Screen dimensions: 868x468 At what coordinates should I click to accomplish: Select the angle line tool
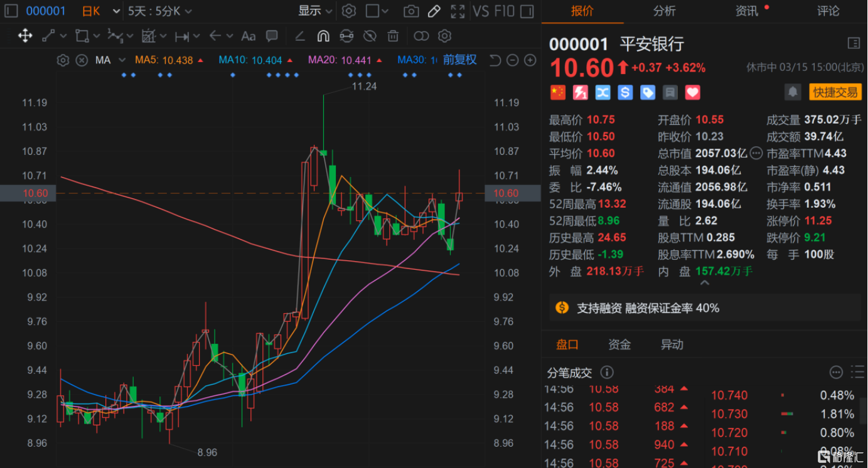[300, 36]
